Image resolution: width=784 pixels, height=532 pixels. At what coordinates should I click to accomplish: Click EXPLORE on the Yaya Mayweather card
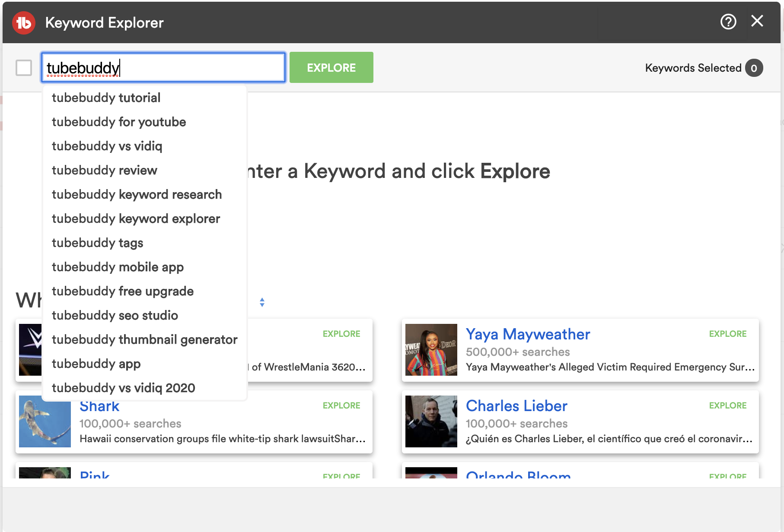click(728, 334)
